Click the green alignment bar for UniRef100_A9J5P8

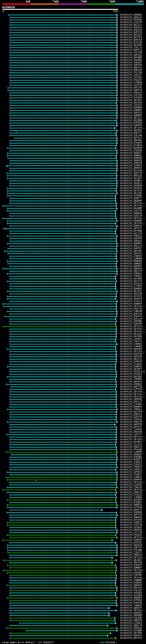coord(60,633)
